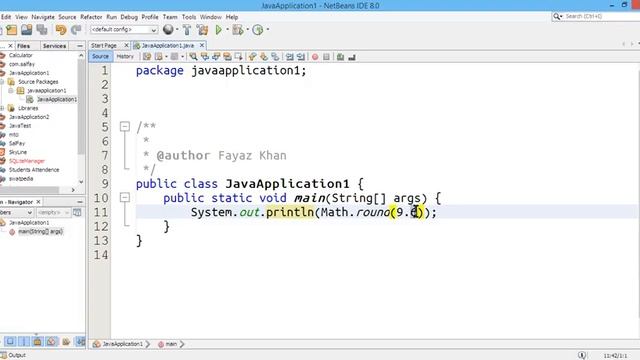Switch to the Files tab
The image size is (640, 360).
(x=23, y=46)
